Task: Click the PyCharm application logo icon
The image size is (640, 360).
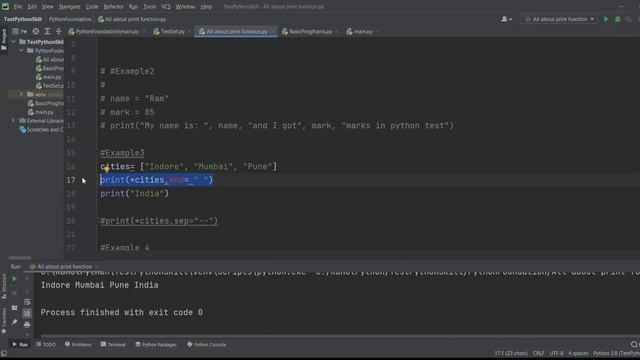Action: tap(5, 7)
